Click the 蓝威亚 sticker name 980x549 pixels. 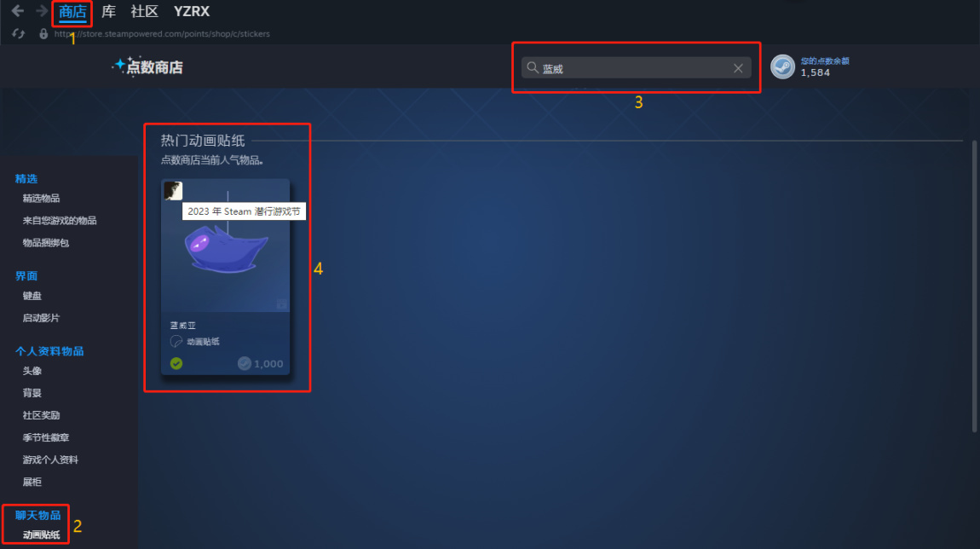click(183, 325)
